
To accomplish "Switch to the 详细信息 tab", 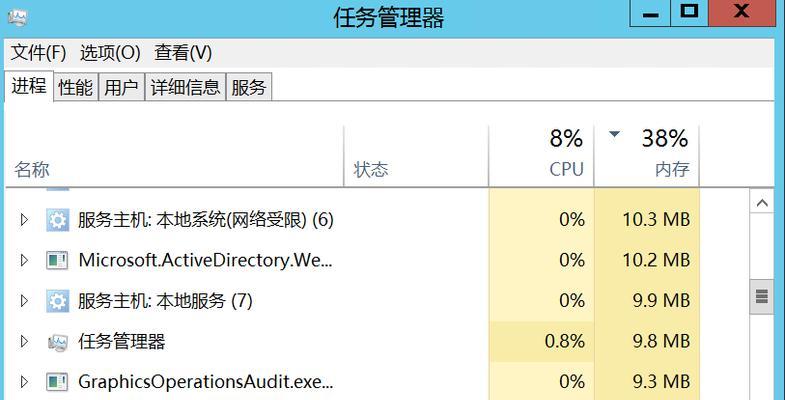I will point(185,88).
